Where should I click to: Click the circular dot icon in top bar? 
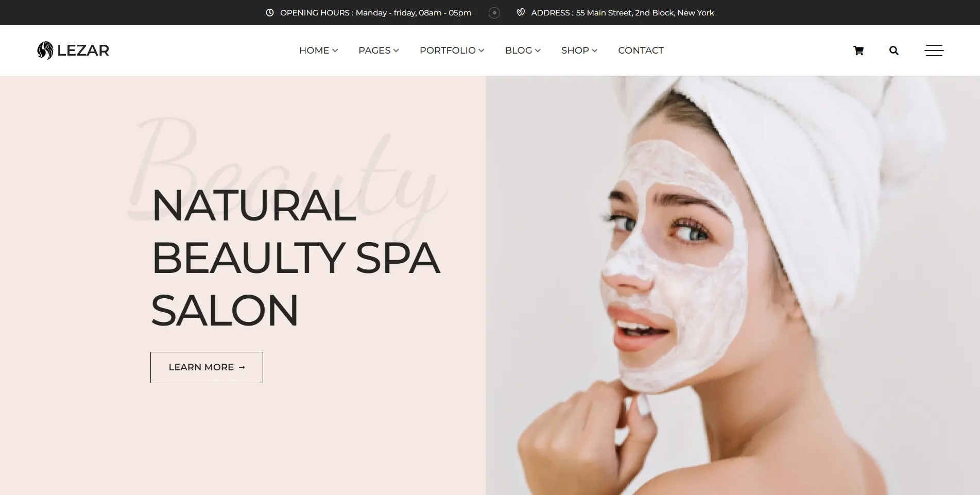click(x=494, y=13)
